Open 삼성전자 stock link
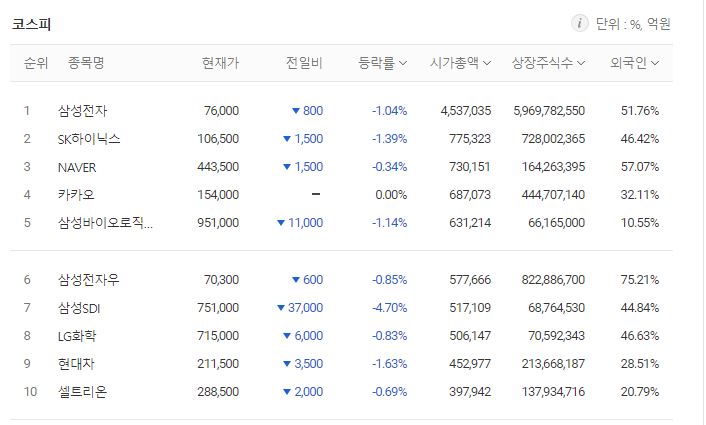The image size is (706, 425). [x=82, y=111]
